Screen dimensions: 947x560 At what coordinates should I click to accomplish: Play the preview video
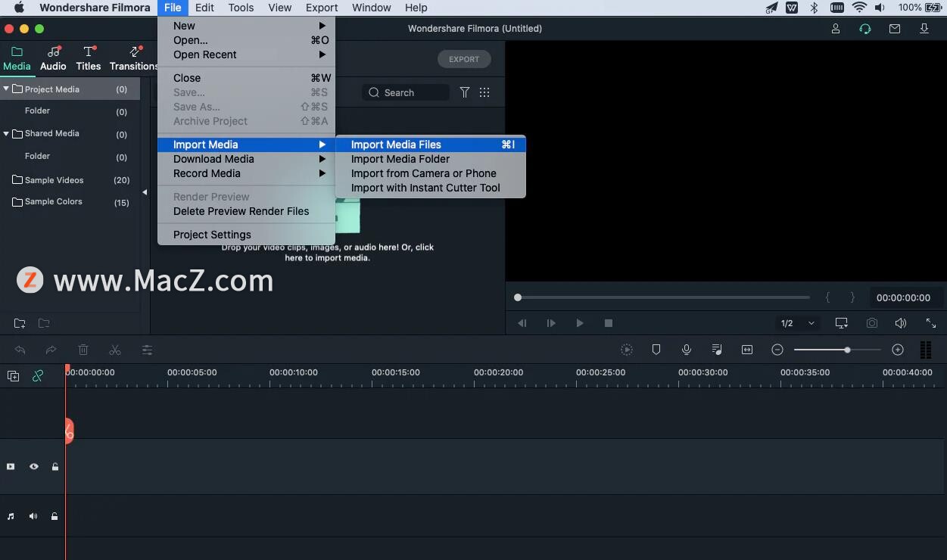[580, 323]
